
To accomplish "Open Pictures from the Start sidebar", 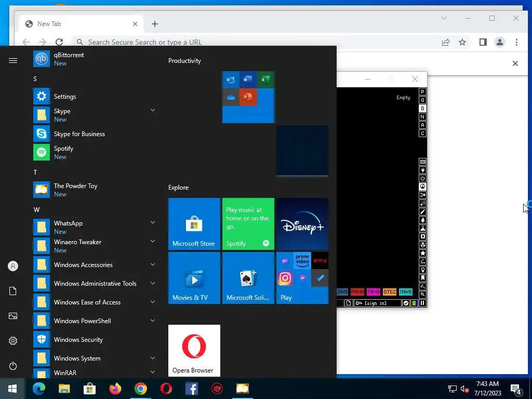I will 13,316.
